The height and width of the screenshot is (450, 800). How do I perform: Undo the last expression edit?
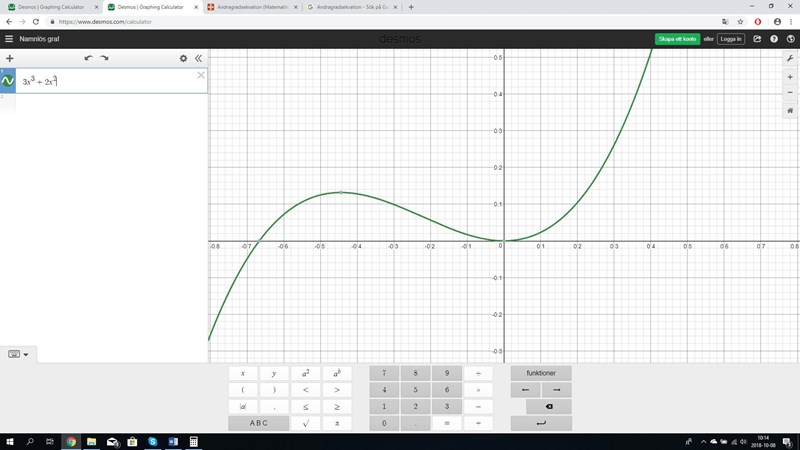point(88,58)
